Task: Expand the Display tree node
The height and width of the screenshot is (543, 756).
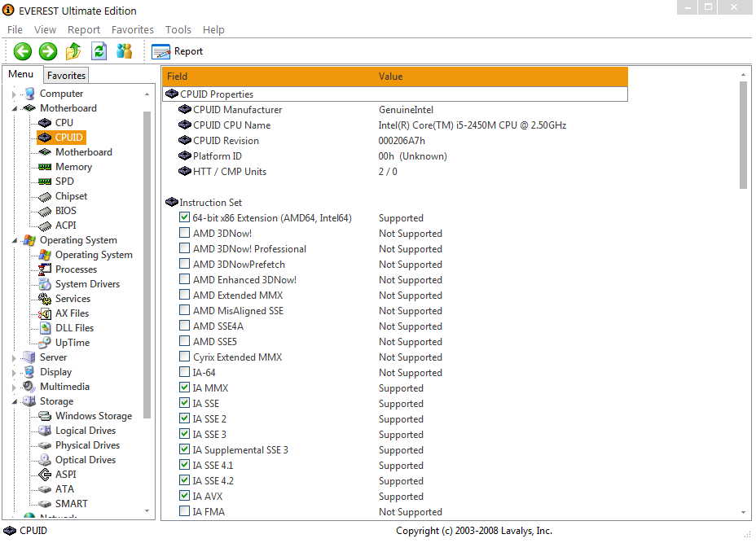Action: (14, 372)
